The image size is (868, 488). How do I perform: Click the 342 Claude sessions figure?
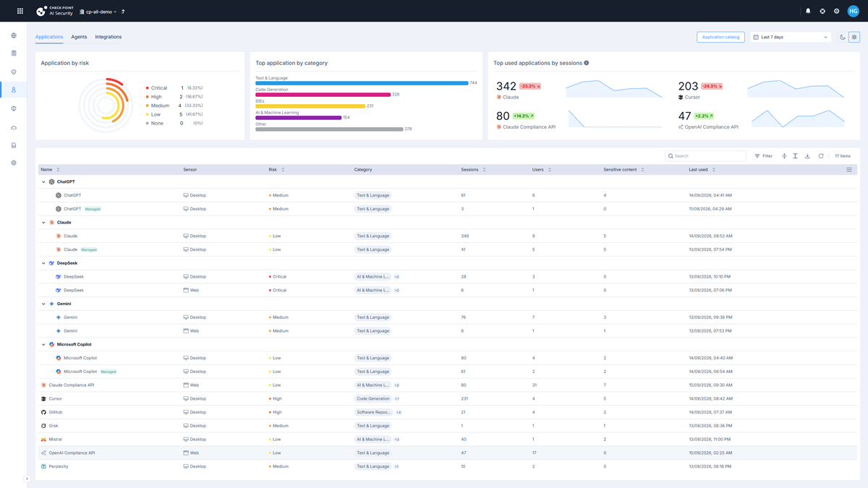point(506,86)
